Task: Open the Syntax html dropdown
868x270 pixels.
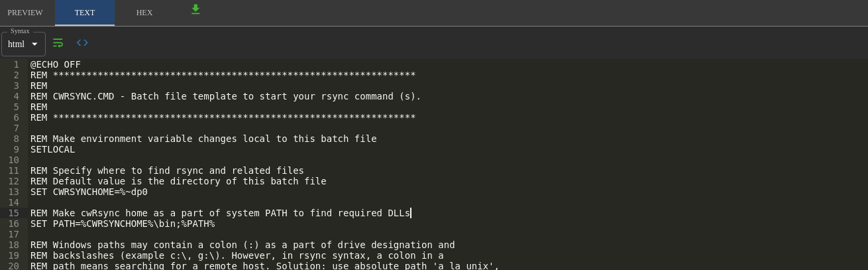Action: coord(23,44)
